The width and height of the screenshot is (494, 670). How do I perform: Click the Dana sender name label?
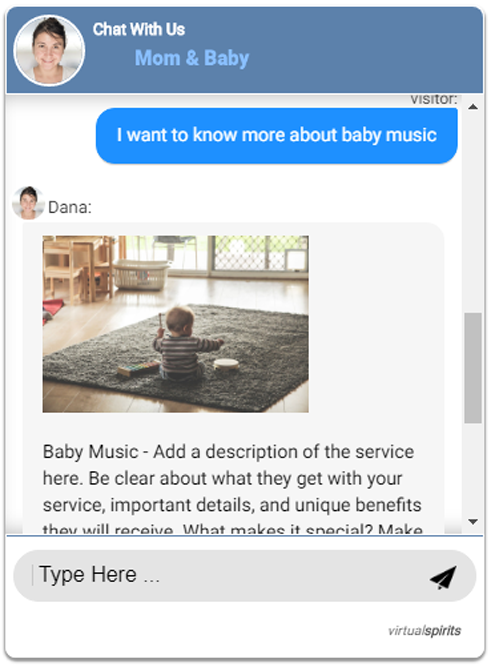point(70,207)
